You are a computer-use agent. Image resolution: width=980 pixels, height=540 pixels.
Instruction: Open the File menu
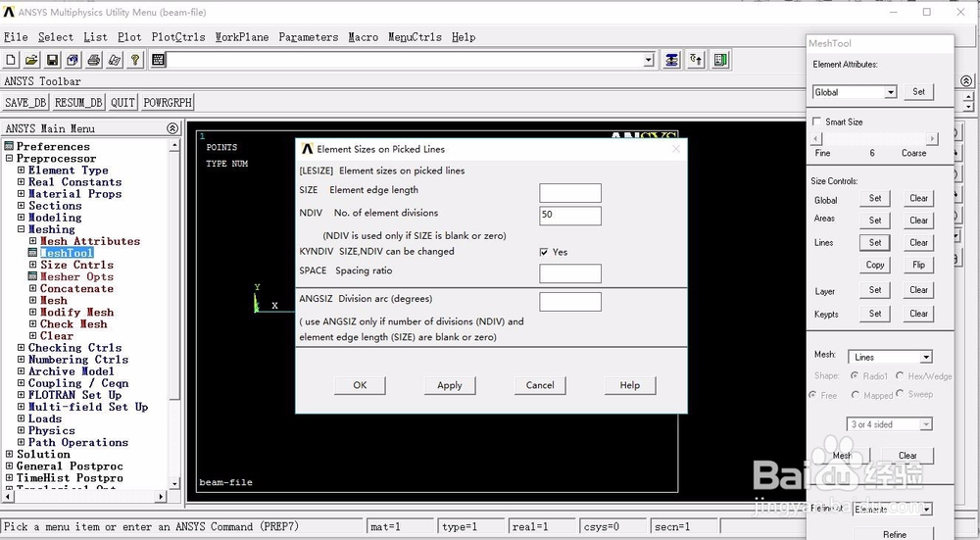point(16,37)
